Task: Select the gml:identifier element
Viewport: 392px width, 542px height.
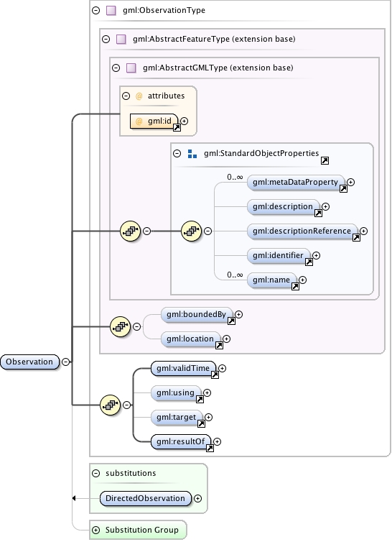Action: tap(278, 255)
